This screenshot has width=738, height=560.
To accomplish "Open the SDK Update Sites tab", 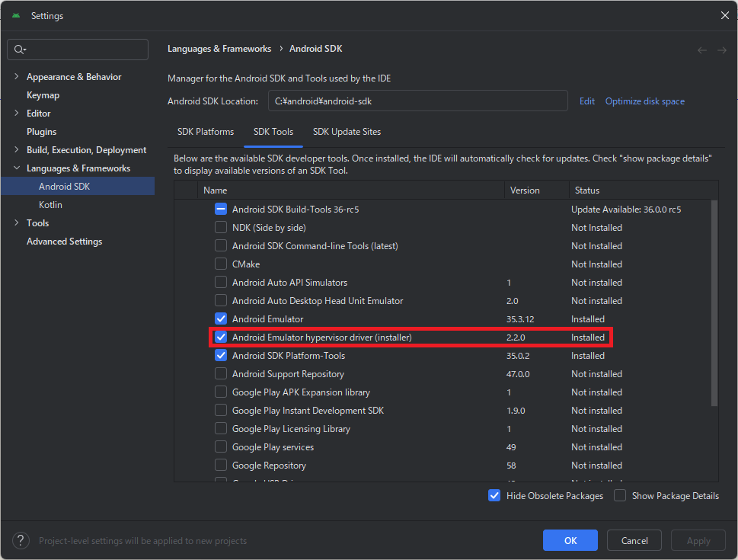I will coord(347,132).
